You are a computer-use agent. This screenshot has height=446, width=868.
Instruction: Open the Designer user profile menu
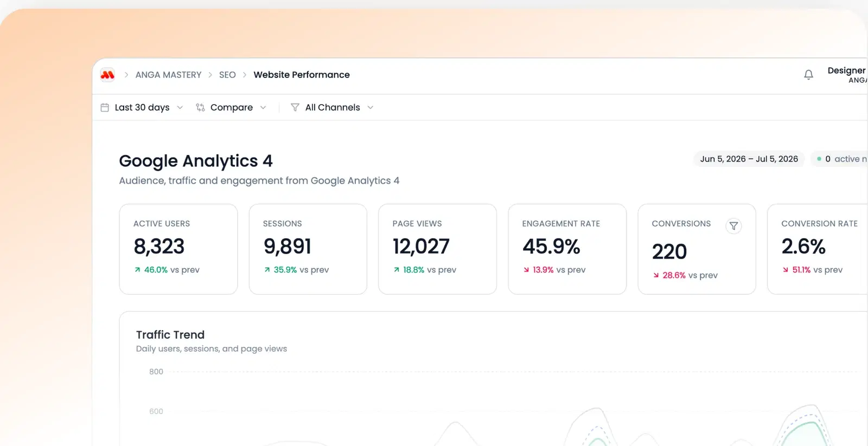[x=847, y=75]
